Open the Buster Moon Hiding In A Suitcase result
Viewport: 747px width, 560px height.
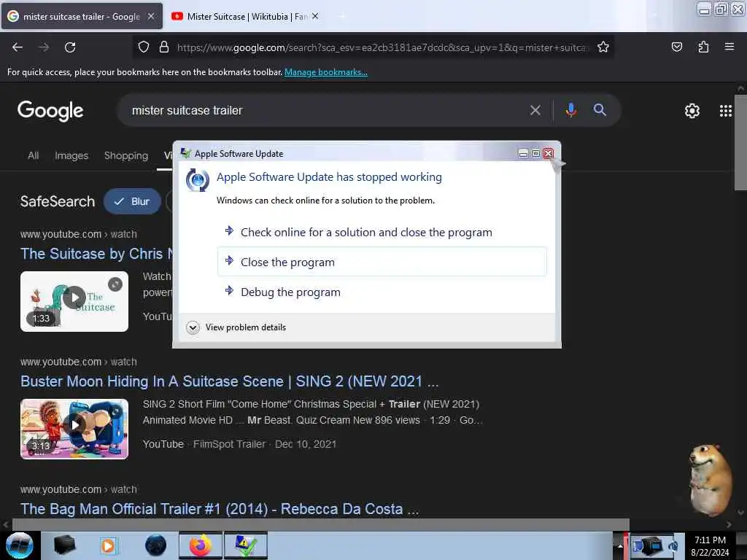click(x=229, y=381)
